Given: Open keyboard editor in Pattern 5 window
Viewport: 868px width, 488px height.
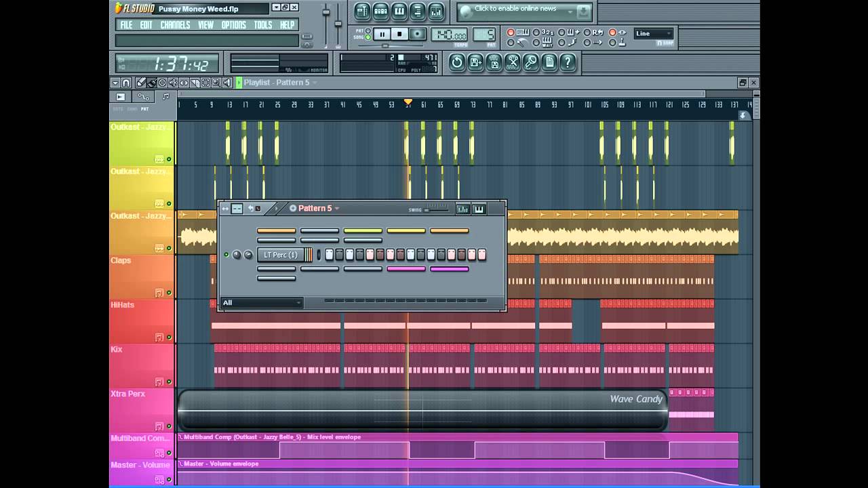Looking at the screenshot, I should pyautogui.click(x=479, y=209).
